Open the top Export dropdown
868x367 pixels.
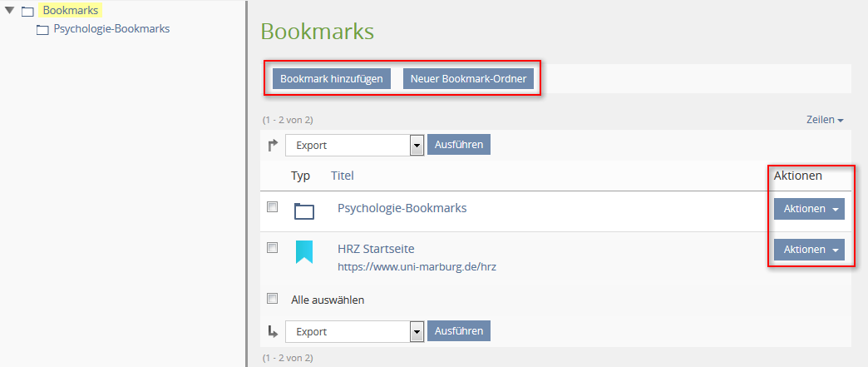pyautogui.click(x=355, y=146)
